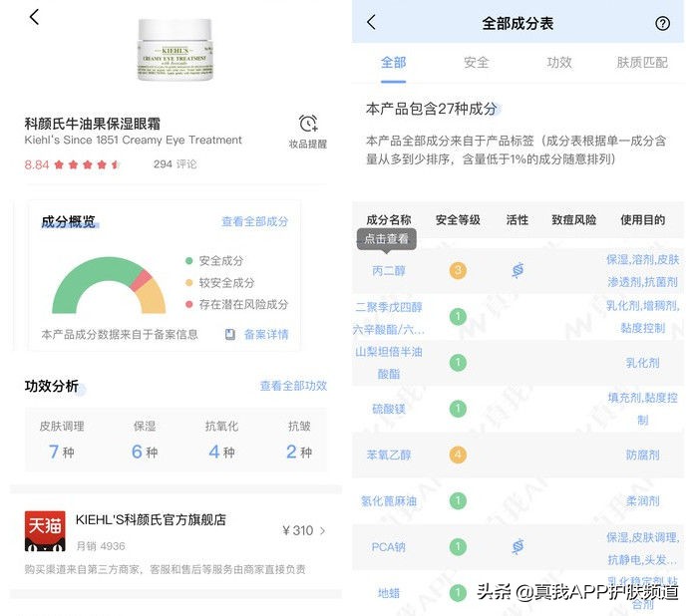Tap safety badge for 二聚季戊四醇 ingredient
694x616 pixels.
[458, 316]
